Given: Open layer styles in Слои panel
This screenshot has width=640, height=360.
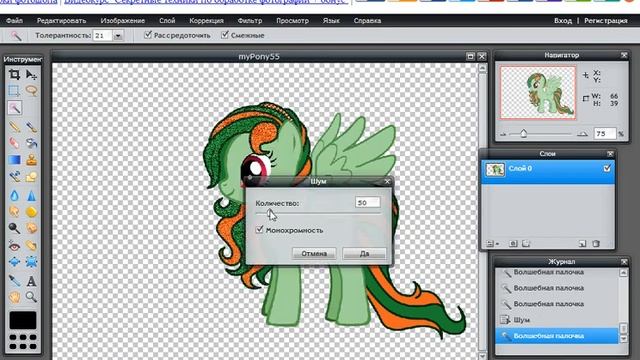Looking at the screenshot, I should [x=526, y=244].
